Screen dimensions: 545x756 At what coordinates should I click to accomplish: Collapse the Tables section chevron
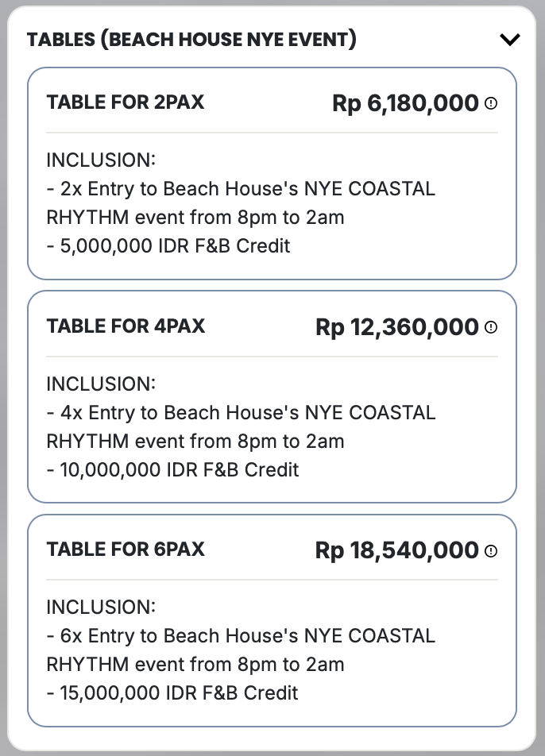(x=509, y=40)
